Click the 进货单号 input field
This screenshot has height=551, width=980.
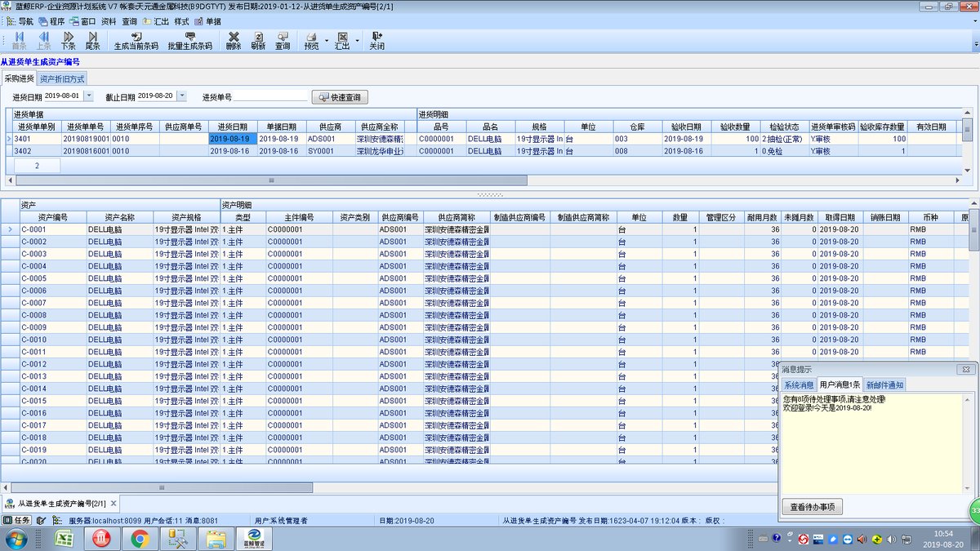(x=271, y=97)
